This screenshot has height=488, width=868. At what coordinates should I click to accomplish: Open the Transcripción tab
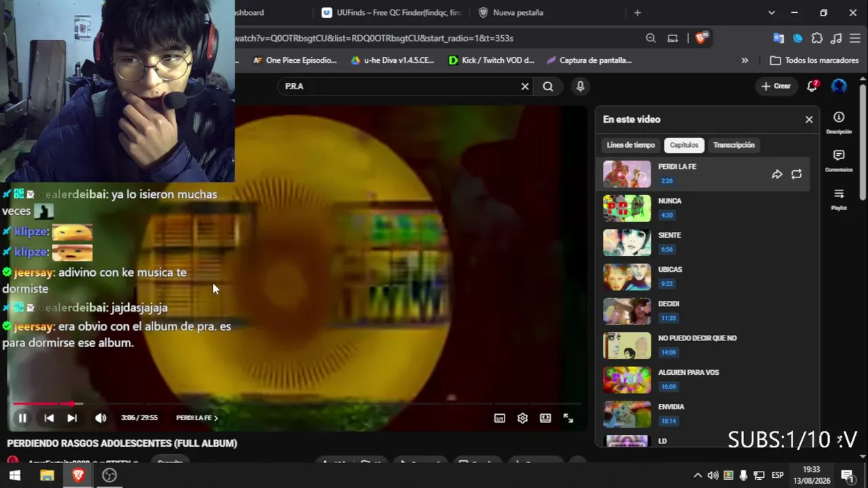tap(734, 145)
